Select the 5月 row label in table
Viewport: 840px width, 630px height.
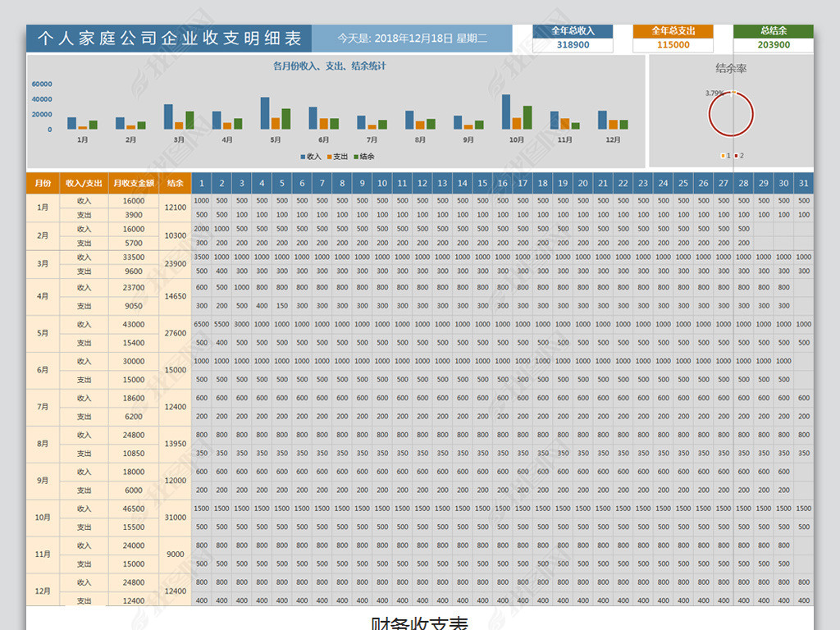[x=43, y=334]
